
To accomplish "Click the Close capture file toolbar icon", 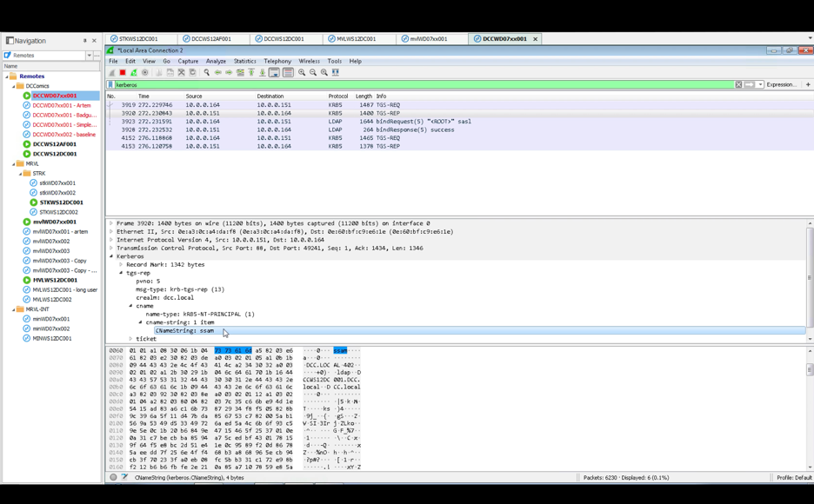I will 181,73.
